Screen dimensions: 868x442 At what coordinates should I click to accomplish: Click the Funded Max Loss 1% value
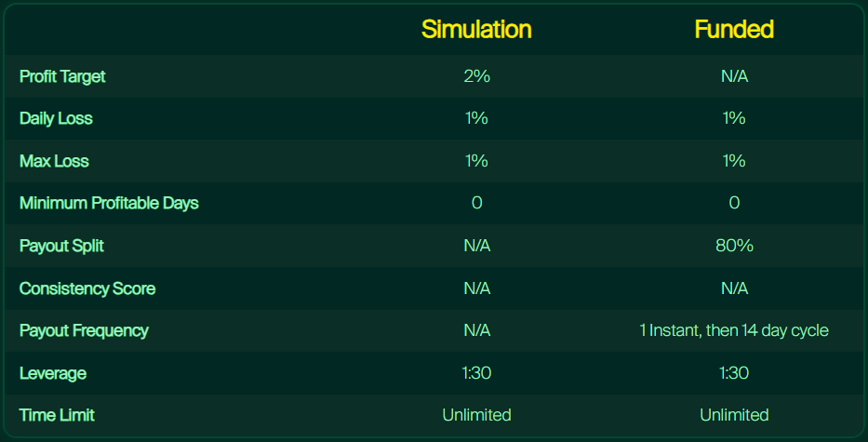pyautogui.click(x=734, y=161)
